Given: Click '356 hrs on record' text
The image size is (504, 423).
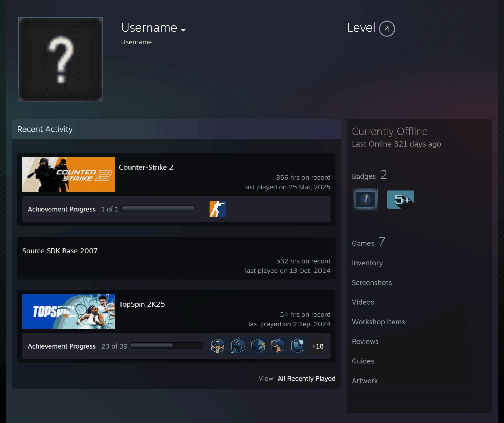Looking at the screenshot, I should pos(303,178).
